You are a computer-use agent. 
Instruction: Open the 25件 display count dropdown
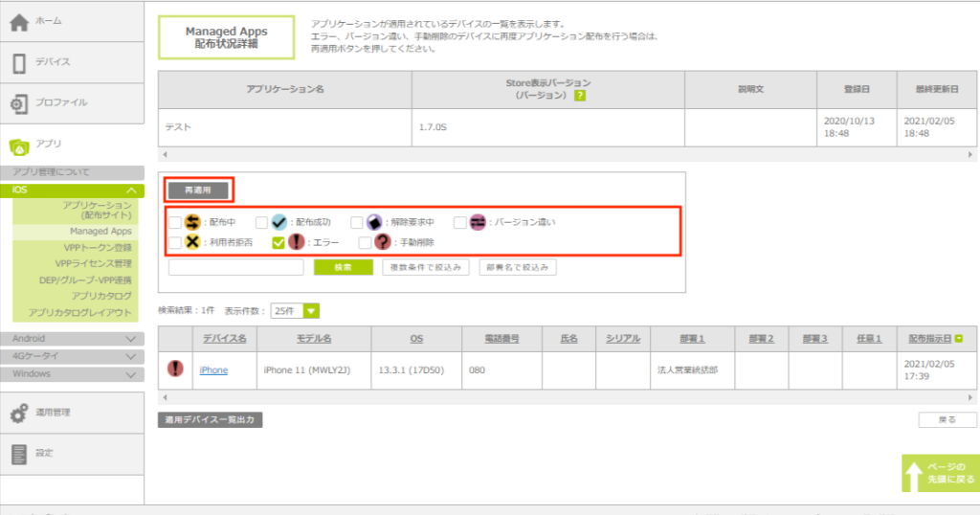pyautogui.click(x=295, y=311)
